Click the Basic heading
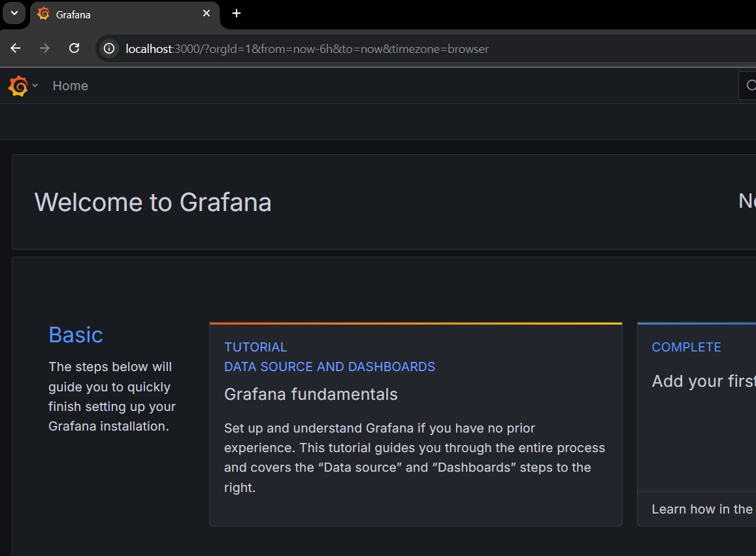 (x=76, y=335)
